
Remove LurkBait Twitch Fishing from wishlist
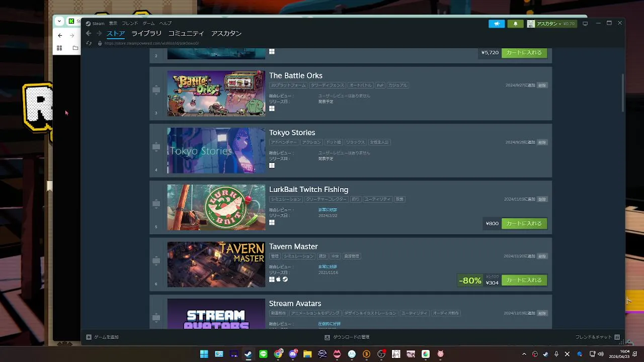tap(542, 199)
